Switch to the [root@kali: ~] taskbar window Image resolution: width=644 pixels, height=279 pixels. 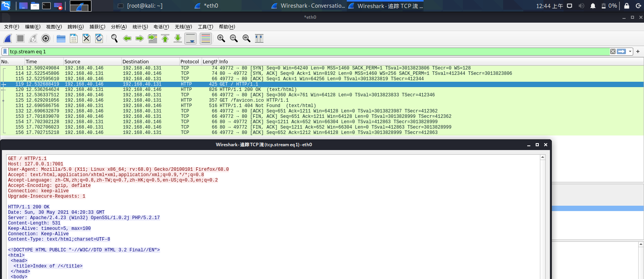[140, 6]
